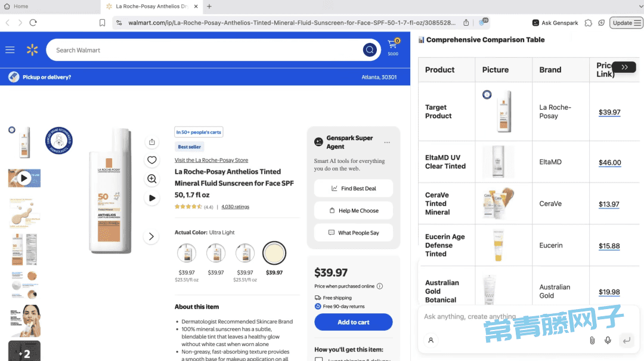This screenshot has width=644, height=361.
Task: Change the Atlanta, 30301 location
Action: 379,77
